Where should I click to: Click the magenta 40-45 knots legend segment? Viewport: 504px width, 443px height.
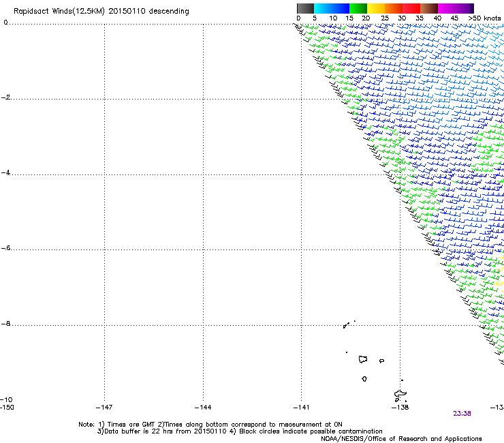447,8
